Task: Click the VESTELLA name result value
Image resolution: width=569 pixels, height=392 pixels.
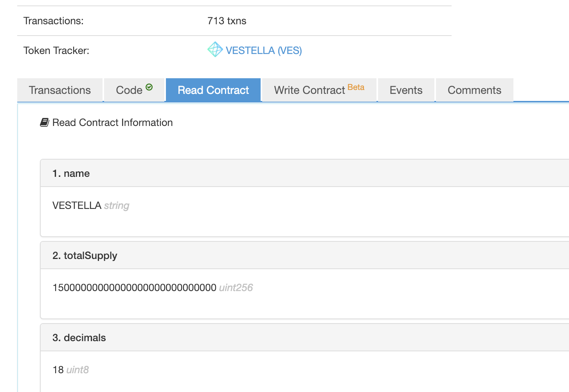Action: (77, 205)
